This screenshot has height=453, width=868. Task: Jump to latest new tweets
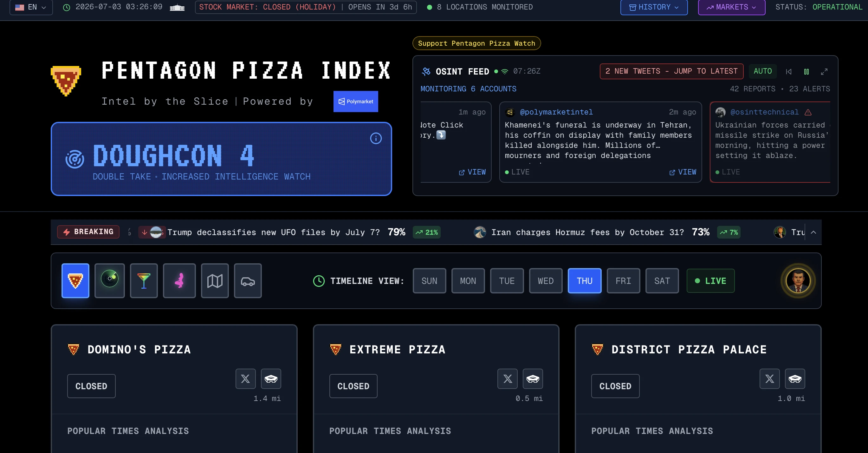[671, 71]
